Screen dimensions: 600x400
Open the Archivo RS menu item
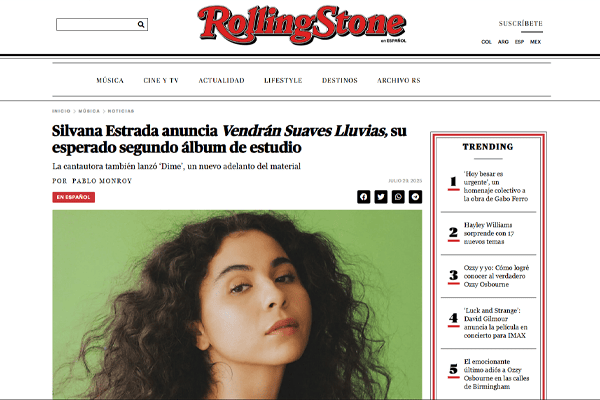tap(399, 80)
